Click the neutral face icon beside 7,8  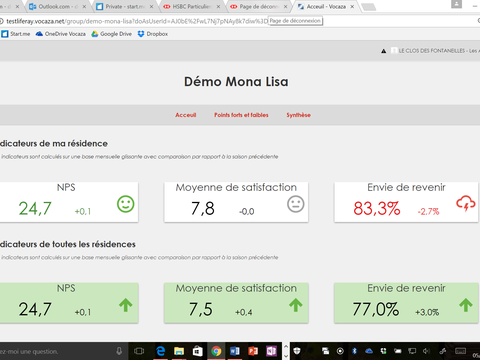(x=296, y=204)
